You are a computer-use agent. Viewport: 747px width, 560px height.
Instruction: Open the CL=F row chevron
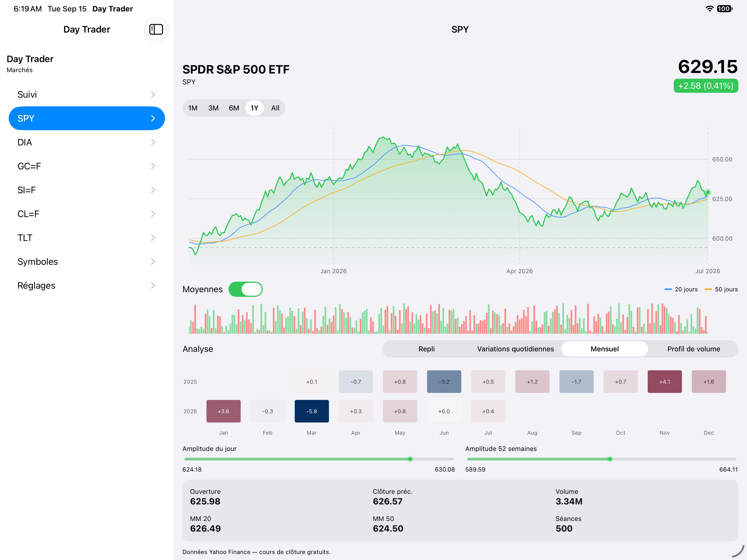pos(153,214)
